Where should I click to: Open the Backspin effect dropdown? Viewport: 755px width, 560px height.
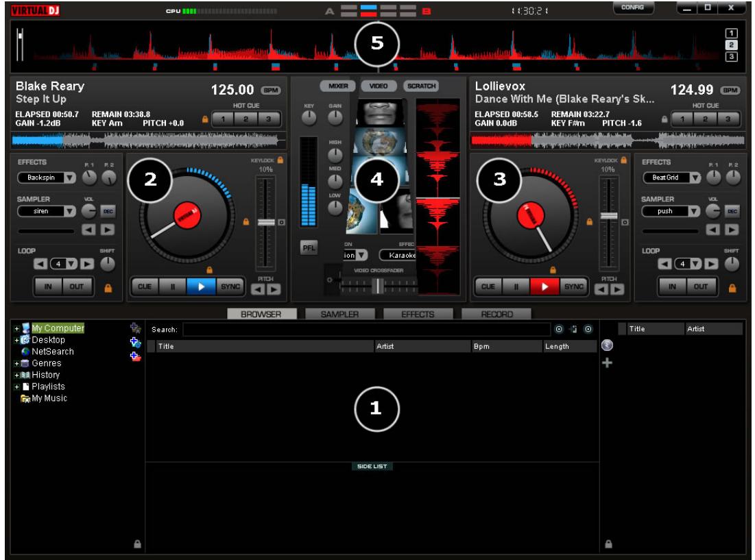tap(71, 178)
